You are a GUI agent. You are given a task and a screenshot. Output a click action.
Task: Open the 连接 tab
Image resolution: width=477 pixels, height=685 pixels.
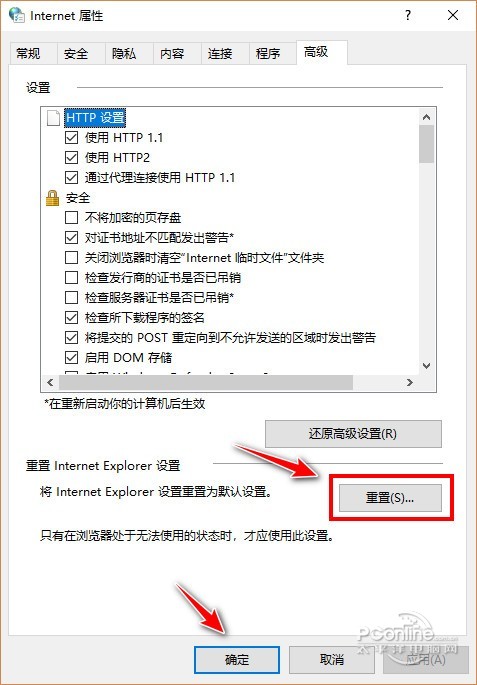pyautogui.click(x=220, y=54)
